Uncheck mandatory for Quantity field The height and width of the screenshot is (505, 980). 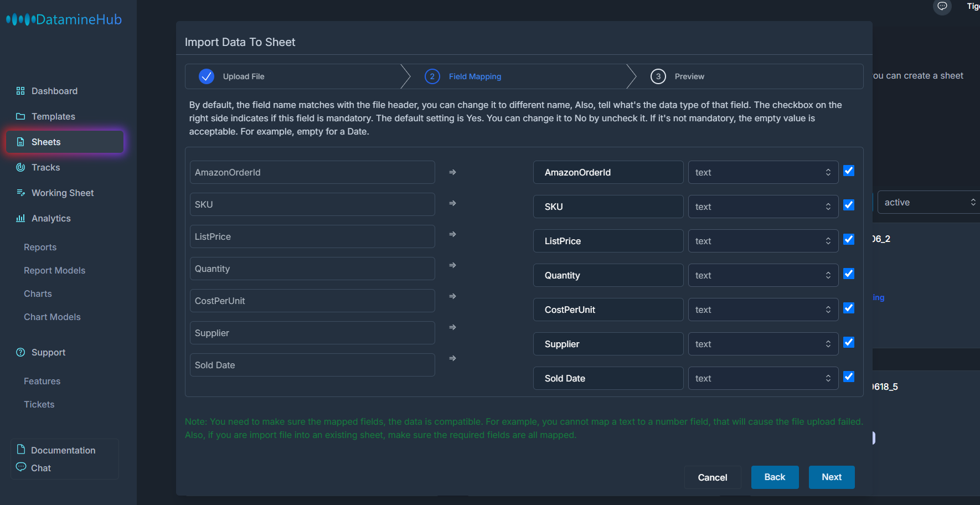pyautogui.click(x=849, y=274)
